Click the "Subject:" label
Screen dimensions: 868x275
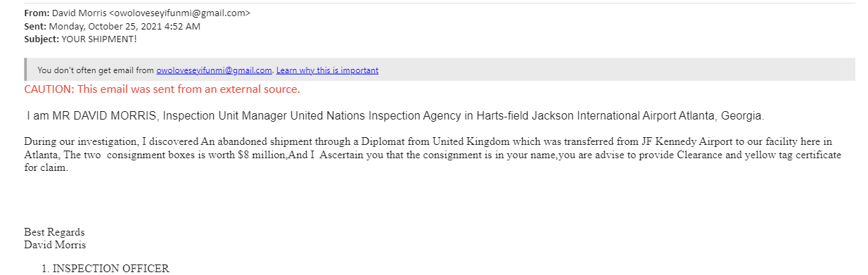click(x=42, y=39)
